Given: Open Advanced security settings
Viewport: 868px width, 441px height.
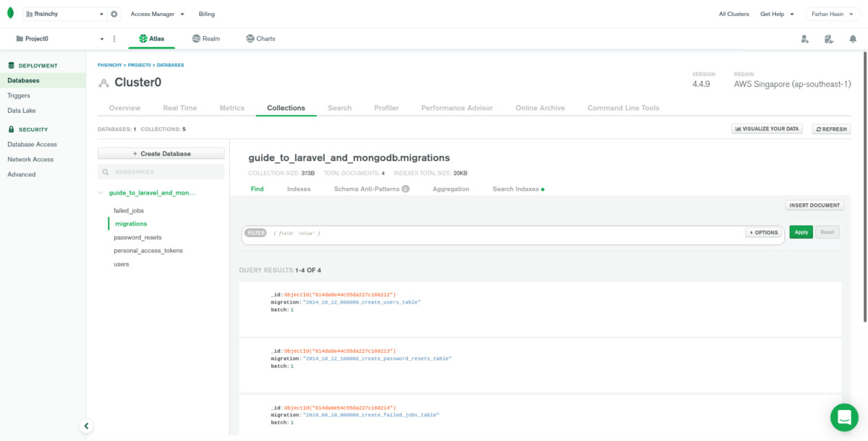Looking at the screenshot, I should tap(22, 174).
